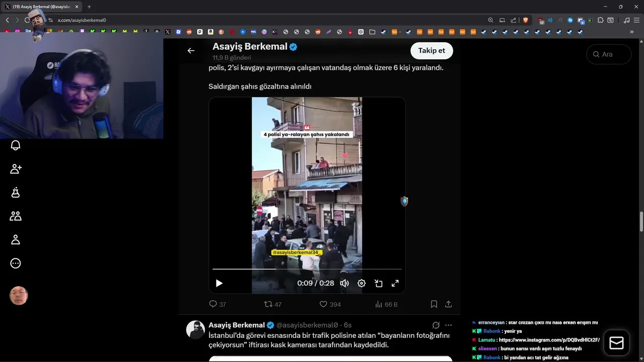Viewport: 644px width, 362px height.
Task: Open the X bookmark in the bookmarks bar
Action: [x=168, y=32]
